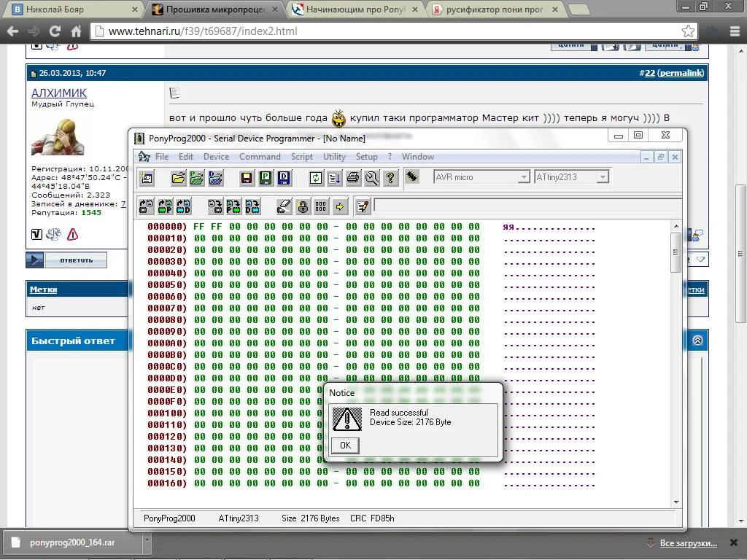Image resolution: width=747 pixels, height=560 pixels.
Task: Switch to Начинающим про Pony browser tab
Action: click(x=355, y=9)
